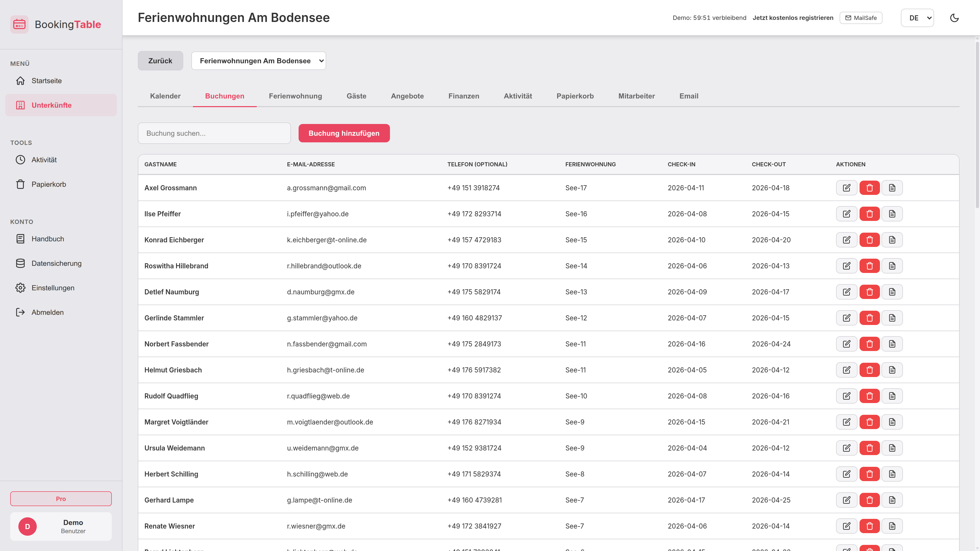Open document for Axel Grossmann's booking

click(892, 188)
